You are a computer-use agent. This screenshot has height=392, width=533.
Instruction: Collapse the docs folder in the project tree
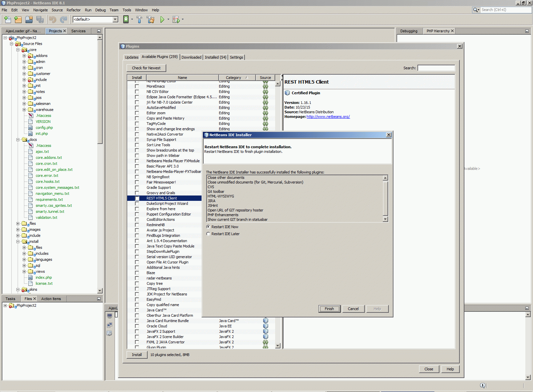[18, 140]
